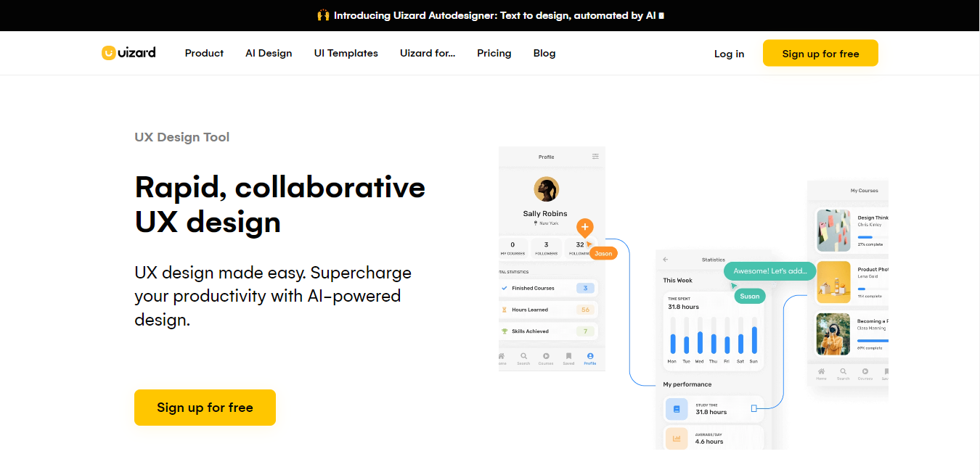
Task: Click Sally Robins' avatar picture
Action: pyautogui.click(x=546, y=189)
